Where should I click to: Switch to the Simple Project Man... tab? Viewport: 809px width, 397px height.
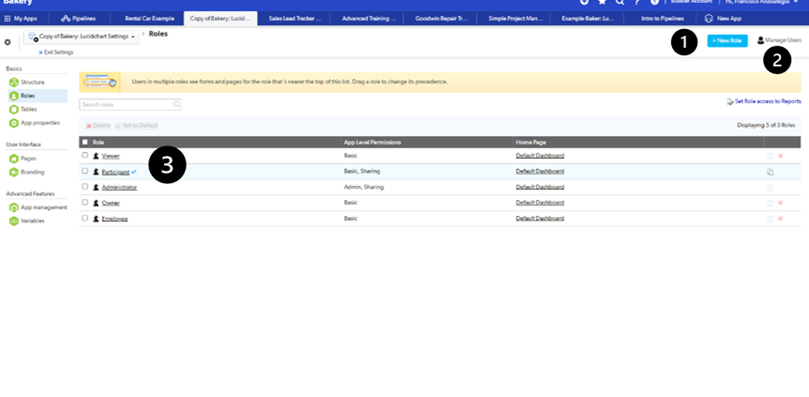[515, 19]
